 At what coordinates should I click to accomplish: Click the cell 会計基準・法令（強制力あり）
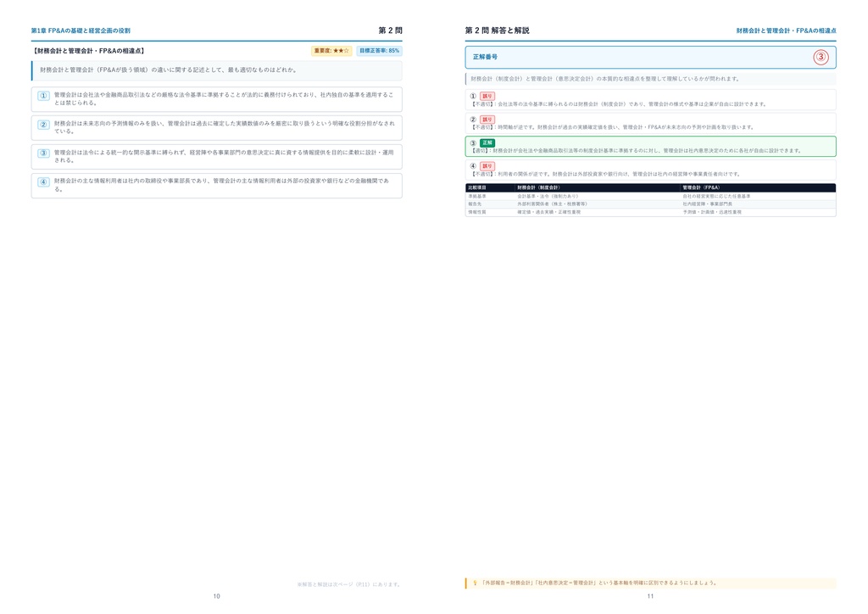coord(548,196)
